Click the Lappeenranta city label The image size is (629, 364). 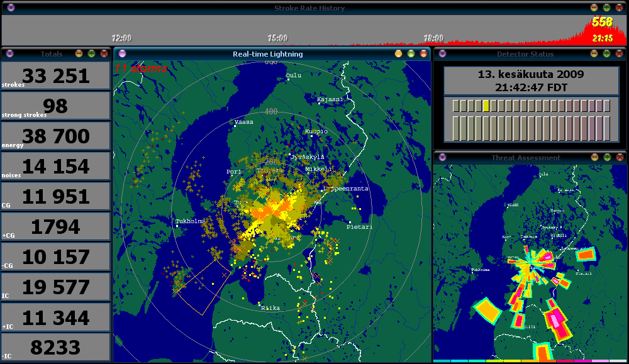[x=346, y=189]
